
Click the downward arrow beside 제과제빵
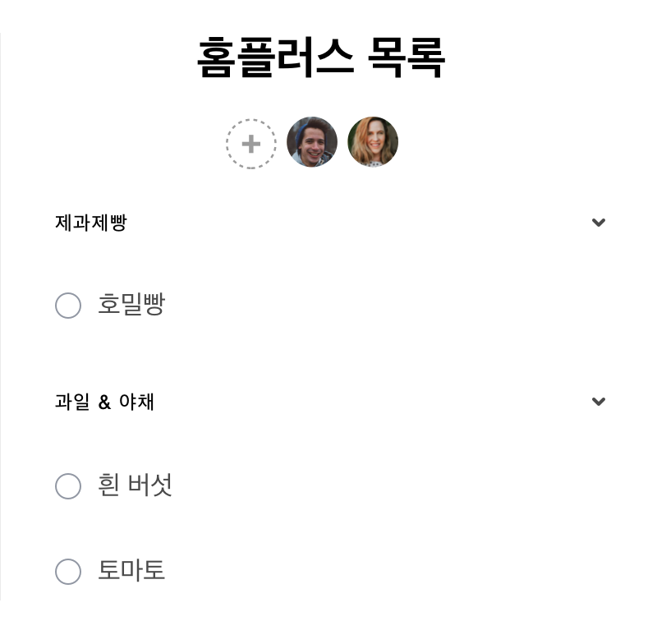[x=599, y=222]
